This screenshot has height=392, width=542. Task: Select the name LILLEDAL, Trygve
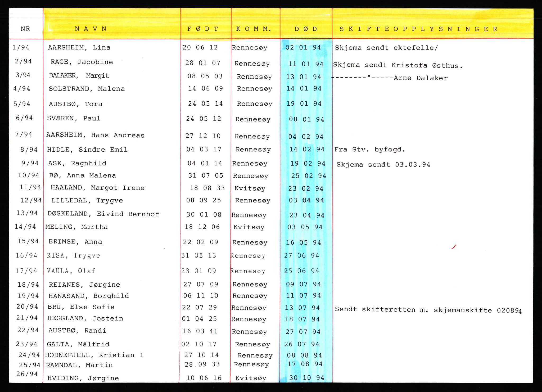click(87, 201)
